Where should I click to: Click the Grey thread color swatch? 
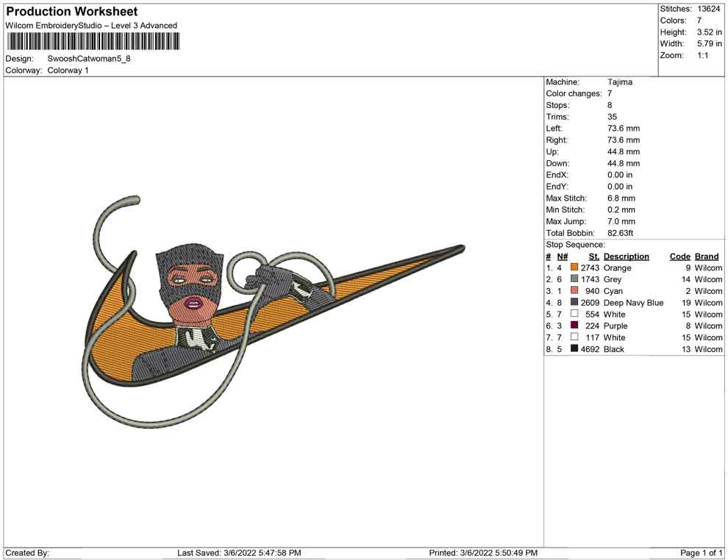574,279
